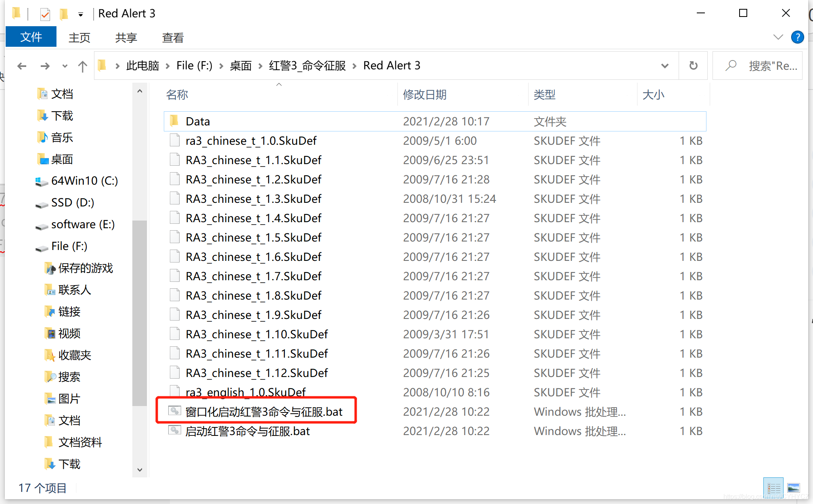This screenshot has height=504, width=813.
Task: Sort files by the 类型 column
Action: (x=545, y=95)
